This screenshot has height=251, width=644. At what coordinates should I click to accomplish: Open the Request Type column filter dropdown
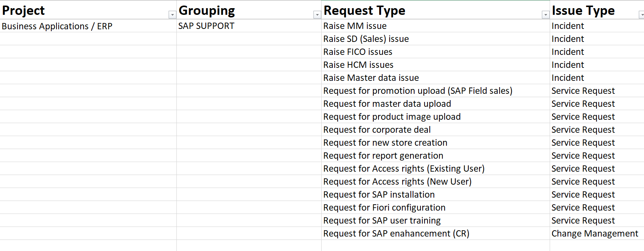pyautogui.click(x=545, y=14)
